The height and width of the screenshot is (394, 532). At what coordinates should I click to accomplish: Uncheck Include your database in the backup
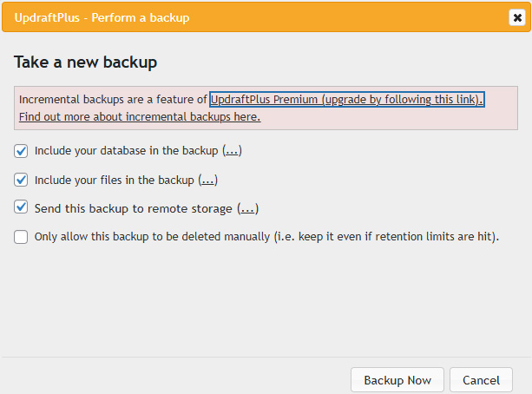coord(22,151)
